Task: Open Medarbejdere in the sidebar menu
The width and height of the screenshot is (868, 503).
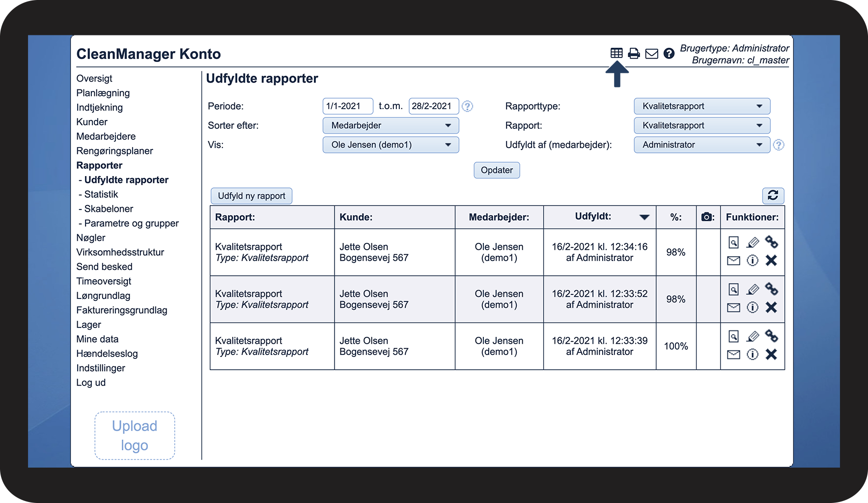Action: (106, 137)
